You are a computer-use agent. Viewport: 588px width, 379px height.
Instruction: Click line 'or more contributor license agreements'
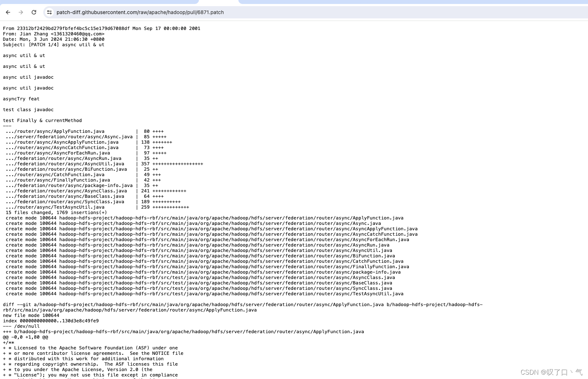click(x=93, y=353)
